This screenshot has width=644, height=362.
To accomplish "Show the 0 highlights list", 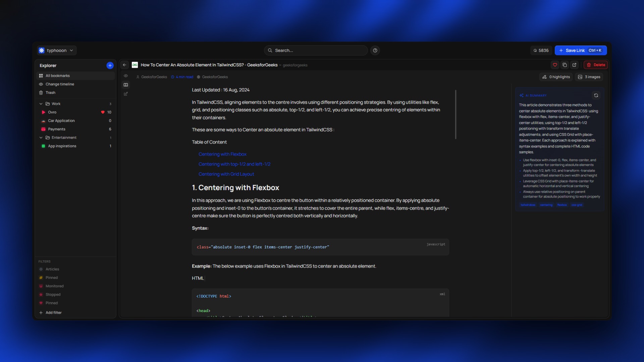I will pos(556,77).
